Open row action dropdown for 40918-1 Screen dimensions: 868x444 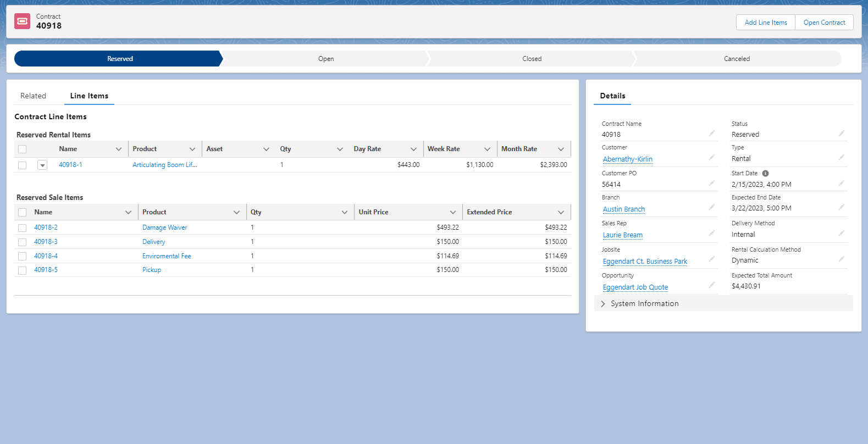tap(42, 165)
